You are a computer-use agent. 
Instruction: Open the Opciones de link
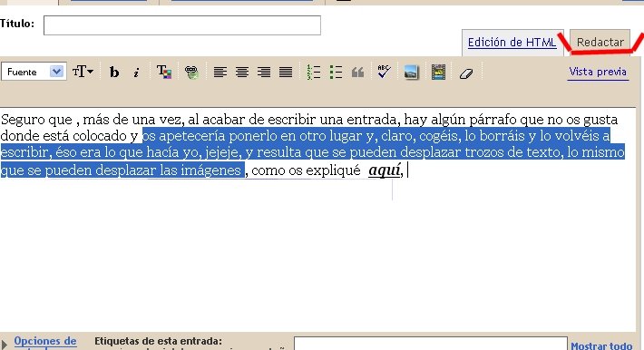click(45, 341)
